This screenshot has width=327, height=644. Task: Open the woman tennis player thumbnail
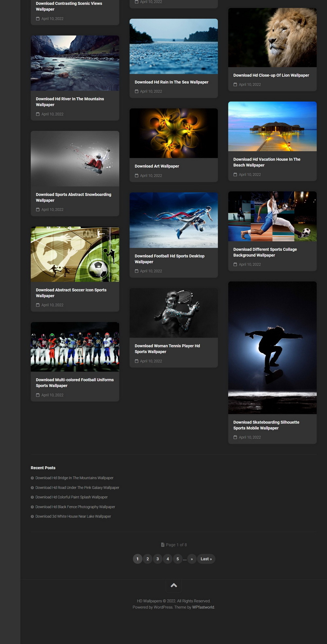coord(173,313)
